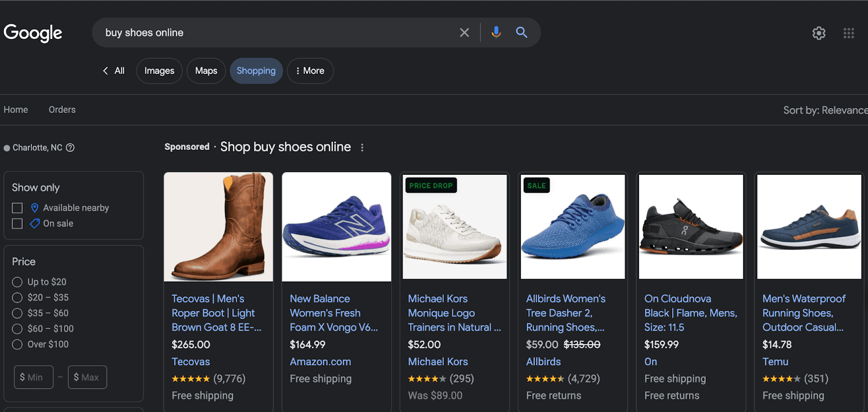The width and height of the screenshot is (868, 412).
Task: Open Men's Waterproof Running Shoes listing title
Action: point(804,313)
